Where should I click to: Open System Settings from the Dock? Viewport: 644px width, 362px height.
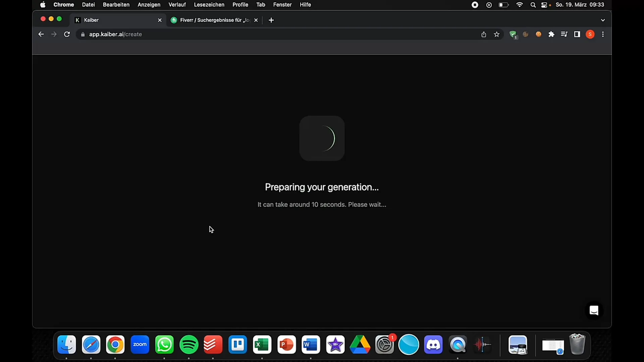384,345
